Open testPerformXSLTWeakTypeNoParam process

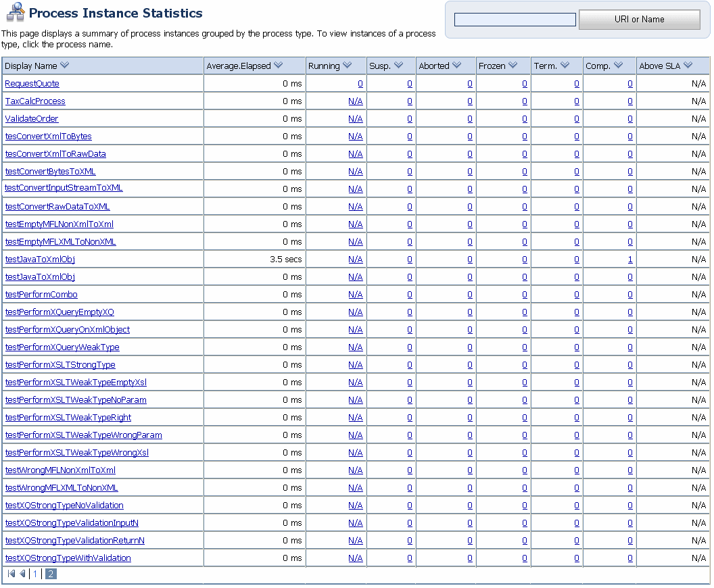[76, 400]
